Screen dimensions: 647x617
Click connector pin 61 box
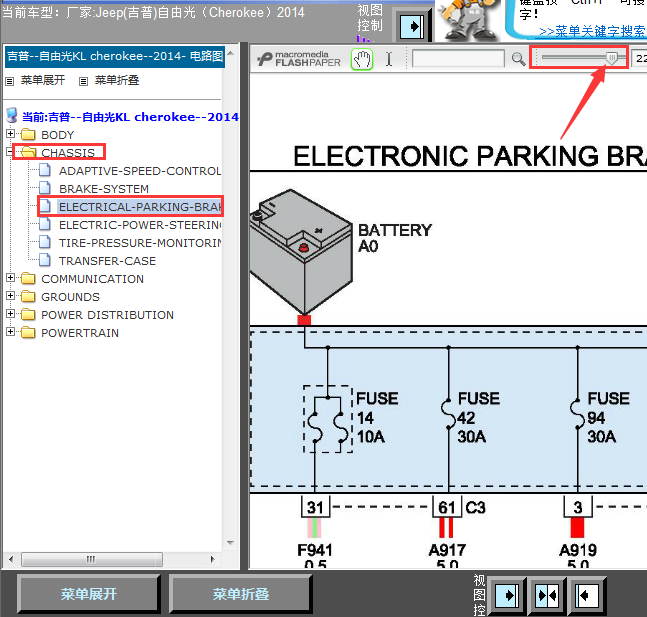click(x=447, y=507)
